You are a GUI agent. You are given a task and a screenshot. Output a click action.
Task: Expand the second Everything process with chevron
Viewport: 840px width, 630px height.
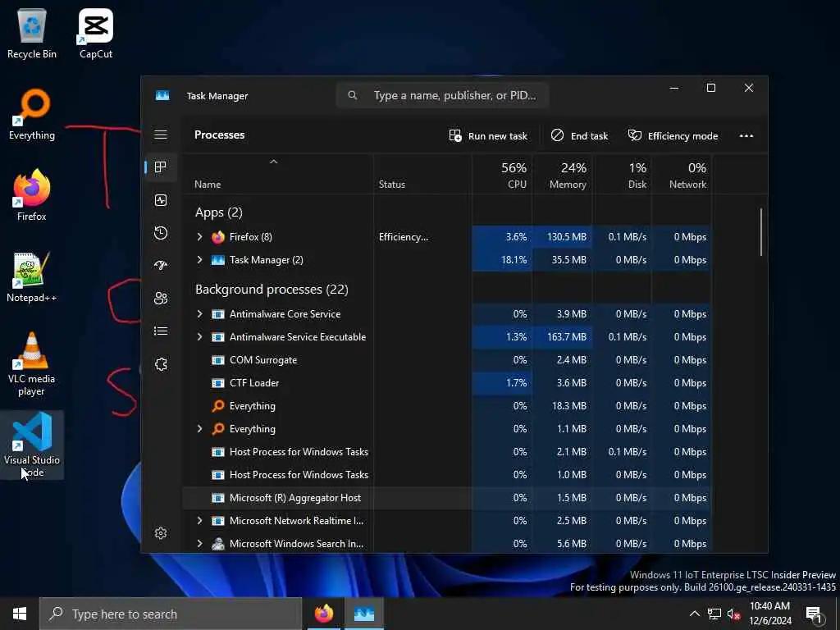click(x=199, y=428)
